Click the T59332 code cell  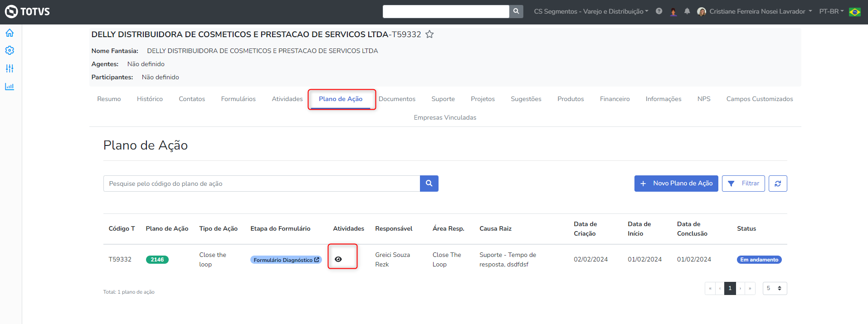[x=120, y=259]
